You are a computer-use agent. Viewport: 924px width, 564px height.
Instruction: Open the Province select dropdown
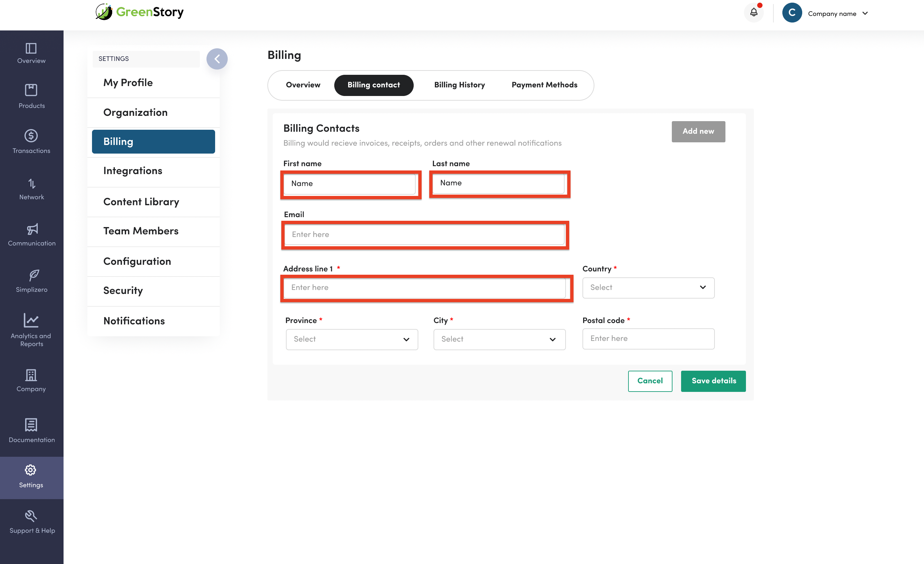tap(351, 339)
